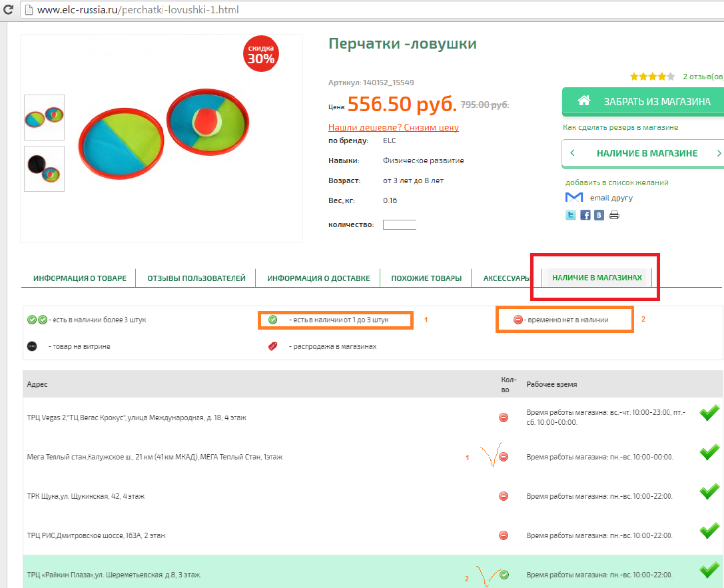Click the green checkmark in Мега Теплый стан row
724x588 pixels.
709,452
